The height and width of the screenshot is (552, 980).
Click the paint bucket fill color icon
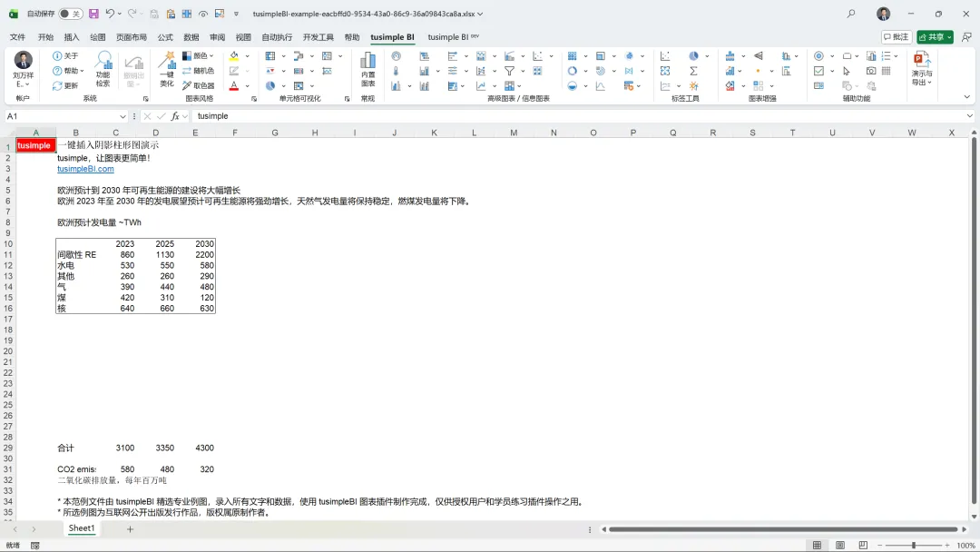click(x=234, y=55)
